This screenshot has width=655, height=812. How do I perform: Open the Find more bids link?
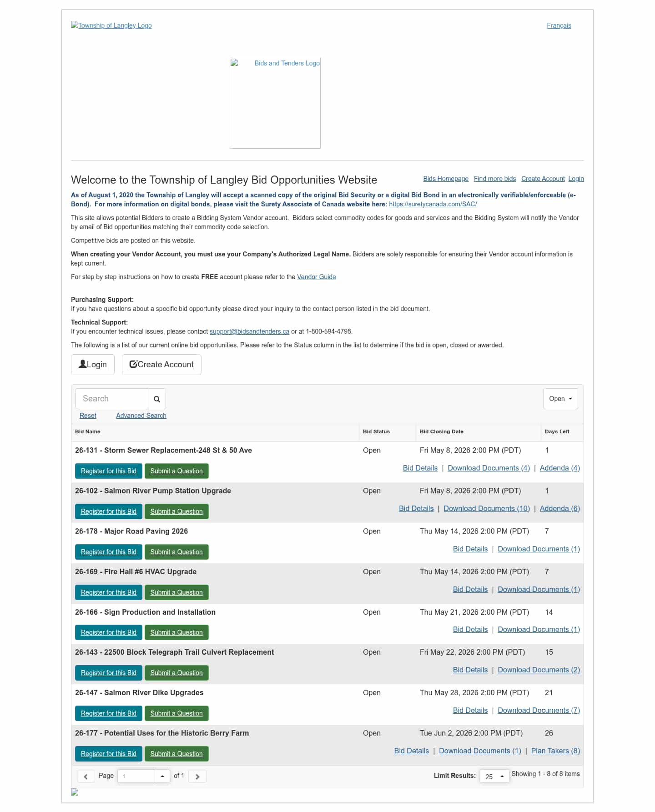point(495,179)
